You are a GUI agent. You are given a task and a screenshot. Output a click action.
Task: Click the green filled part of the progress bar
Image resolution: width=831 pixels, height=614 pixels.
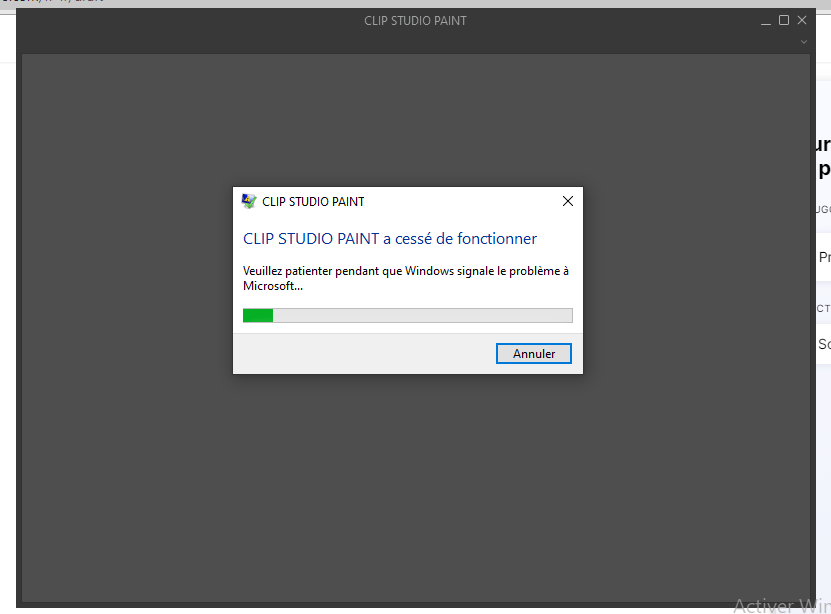coord(258,315)
